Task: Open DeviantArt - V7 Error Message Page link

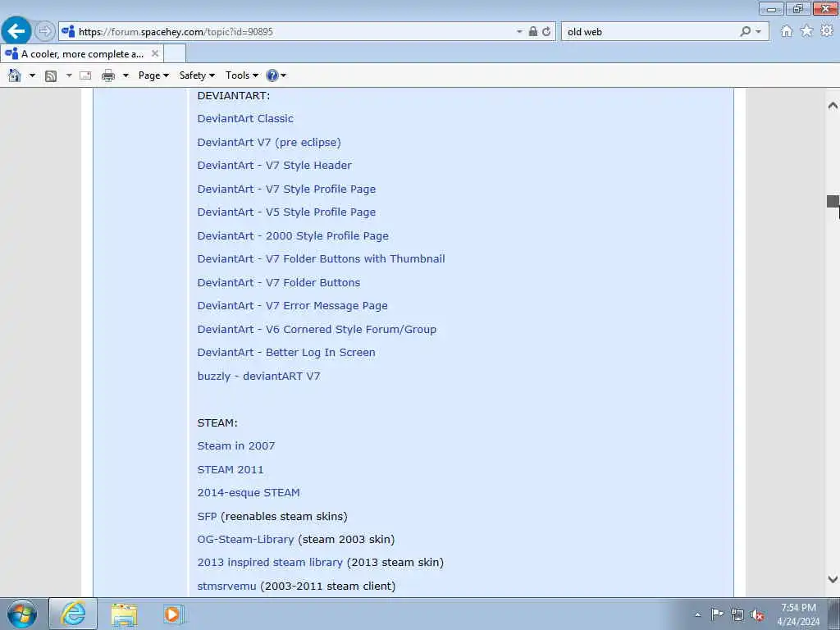Action: (293, 305)
